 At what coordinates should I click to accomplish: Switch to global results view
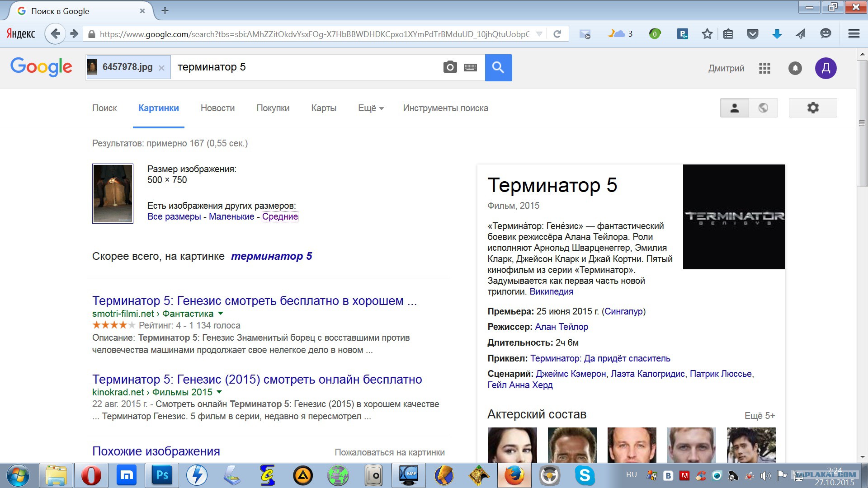(764, 108)
